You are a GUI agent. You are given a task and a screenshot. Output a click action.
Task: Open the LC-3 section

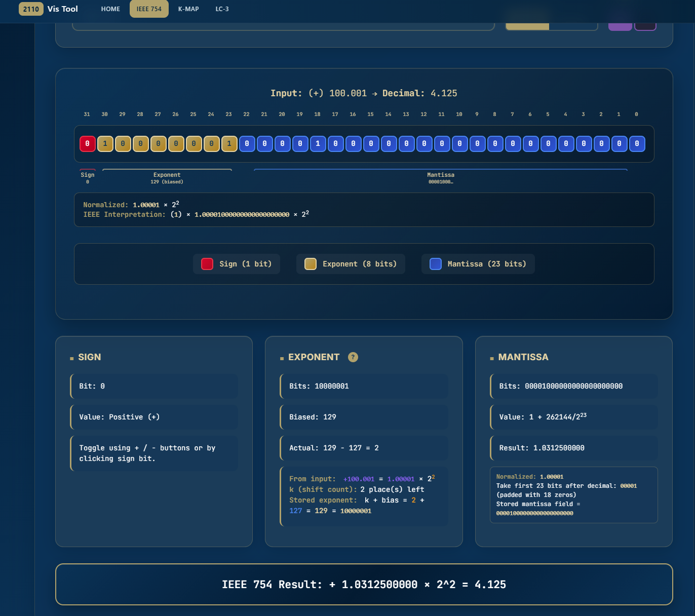tap(222, 9)
